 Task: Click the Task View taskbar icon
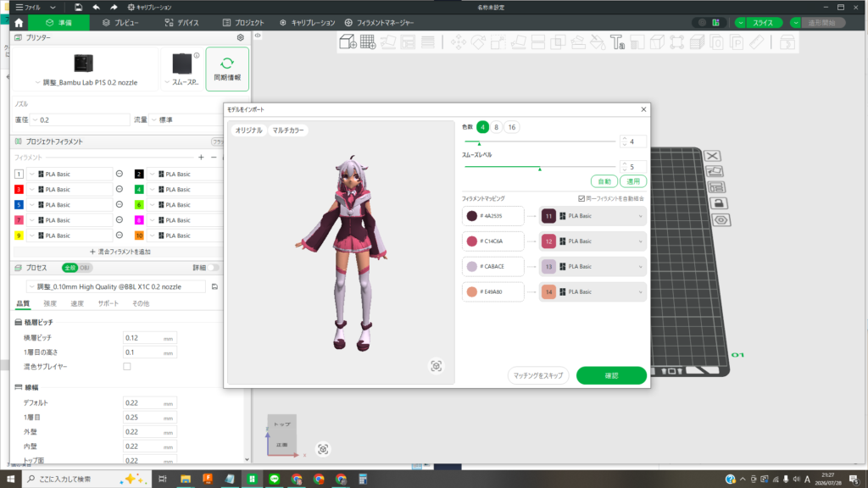pos(162,480)
